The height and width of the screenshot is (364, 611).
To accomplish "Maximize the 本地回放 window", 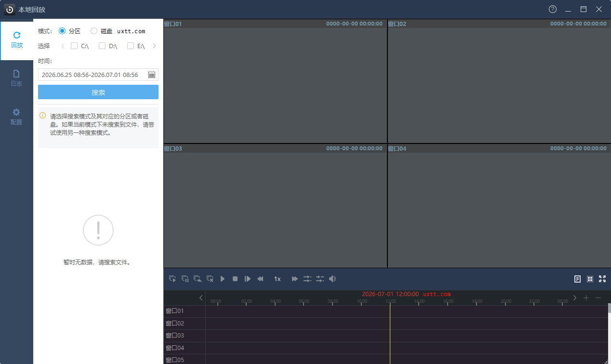I will (x=584, y=9).
